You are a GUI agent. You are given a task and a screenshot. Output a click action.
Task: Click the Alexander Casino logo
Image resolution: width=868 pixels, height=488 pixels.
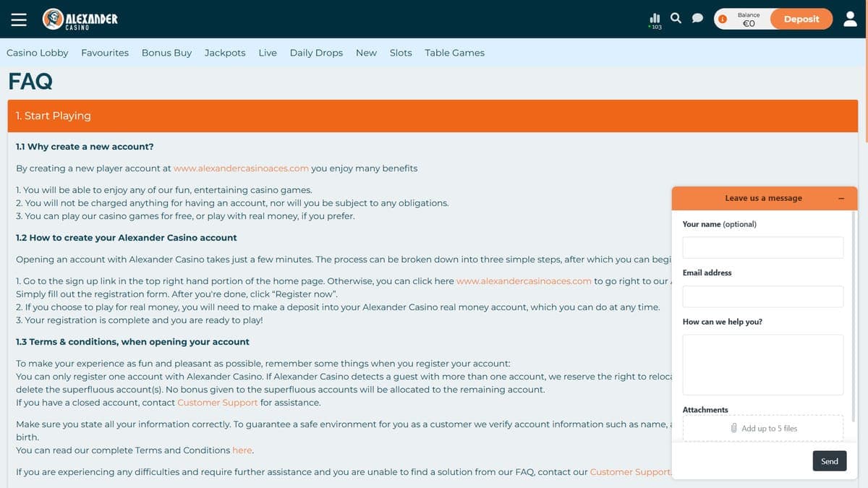[x=80, y=20]
